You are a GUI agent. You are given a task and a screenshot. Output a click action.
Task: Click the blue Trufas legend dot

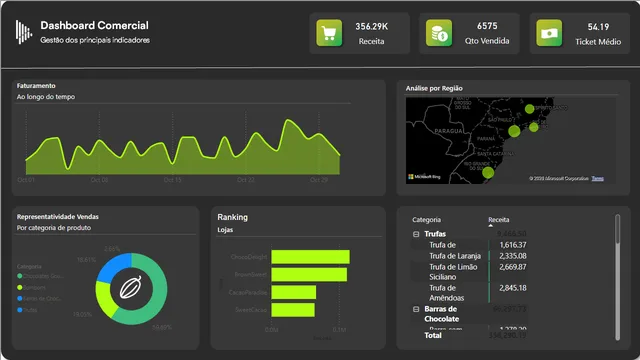20,310
